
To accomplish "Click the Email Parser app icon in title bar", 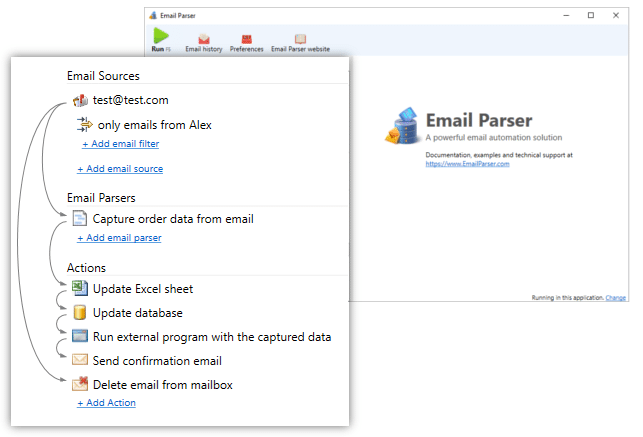I will (153, 16).
